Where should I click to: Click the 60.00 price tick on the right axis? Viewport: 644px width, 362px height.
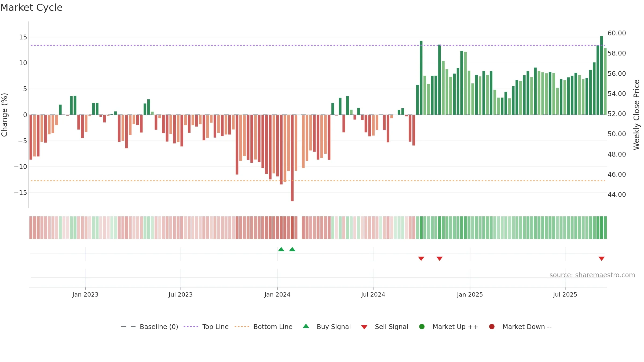[617, 33]
